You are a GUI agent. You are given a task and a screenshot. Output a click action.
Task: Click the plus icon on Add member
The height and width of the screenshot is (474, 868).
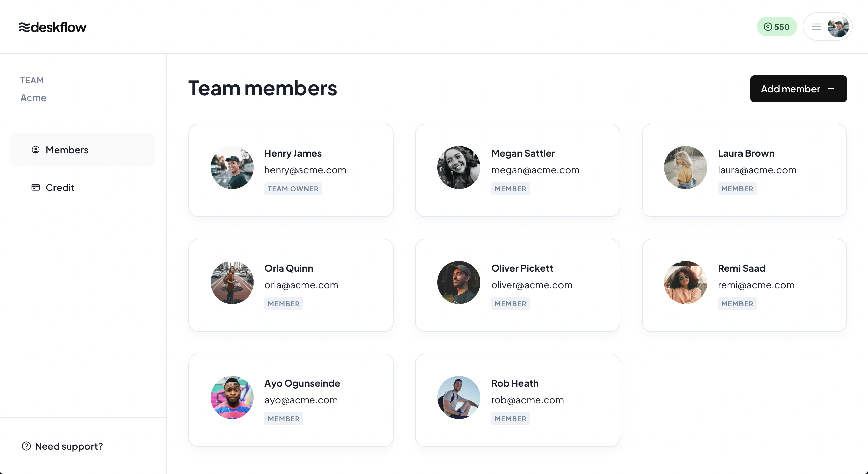(831, 89)
